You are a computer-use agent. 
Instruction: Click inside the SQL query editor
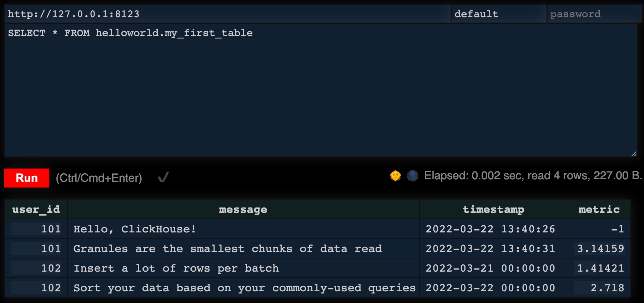point(321,91)
